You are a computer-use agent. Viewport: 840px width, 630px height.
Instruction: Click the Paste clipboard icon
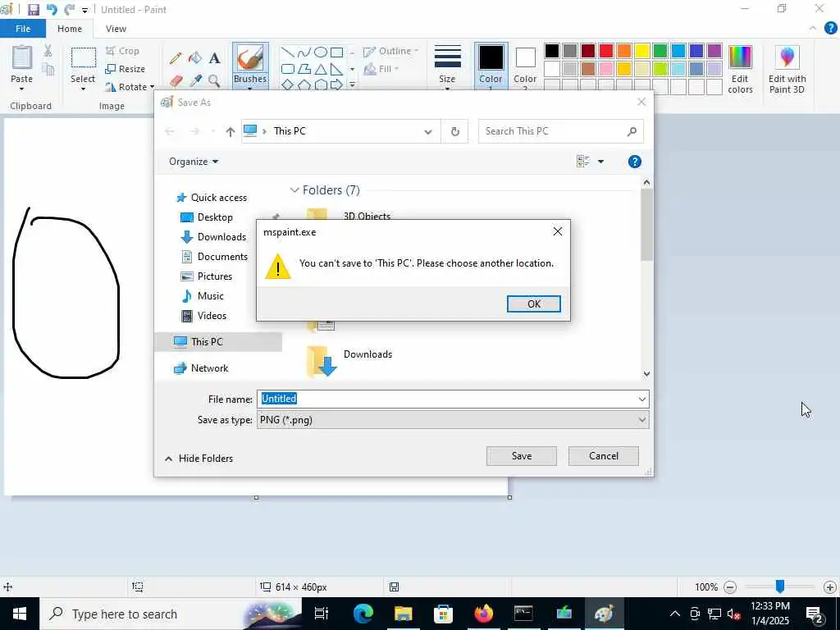(x=22, y=57)
